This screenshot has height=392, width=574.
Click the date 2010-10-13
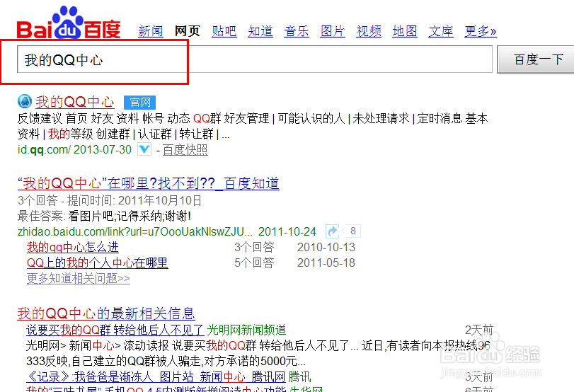pos(326,248)
